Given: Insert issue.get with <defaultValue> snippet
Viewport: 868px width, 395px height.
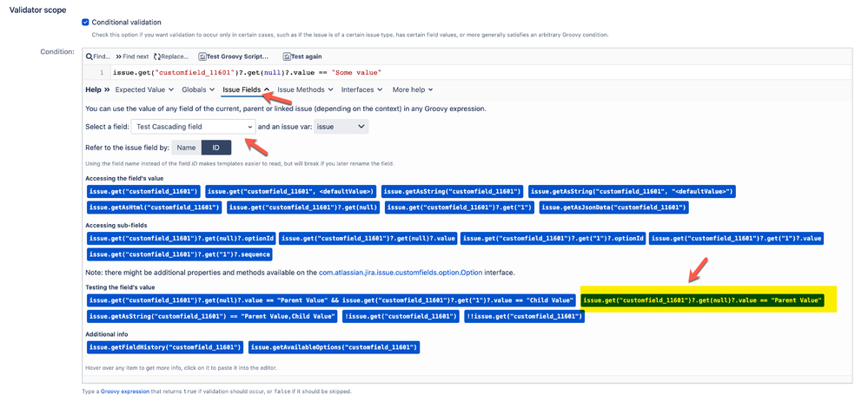Looking at the screenshot, I should 291,191.
